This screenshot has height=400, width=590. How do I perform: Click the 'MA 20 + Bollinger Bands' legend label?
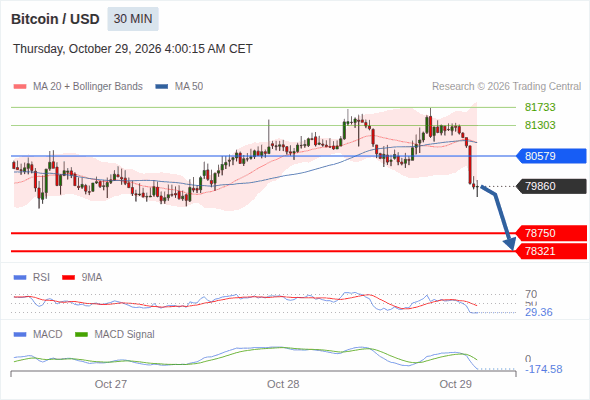88,87
